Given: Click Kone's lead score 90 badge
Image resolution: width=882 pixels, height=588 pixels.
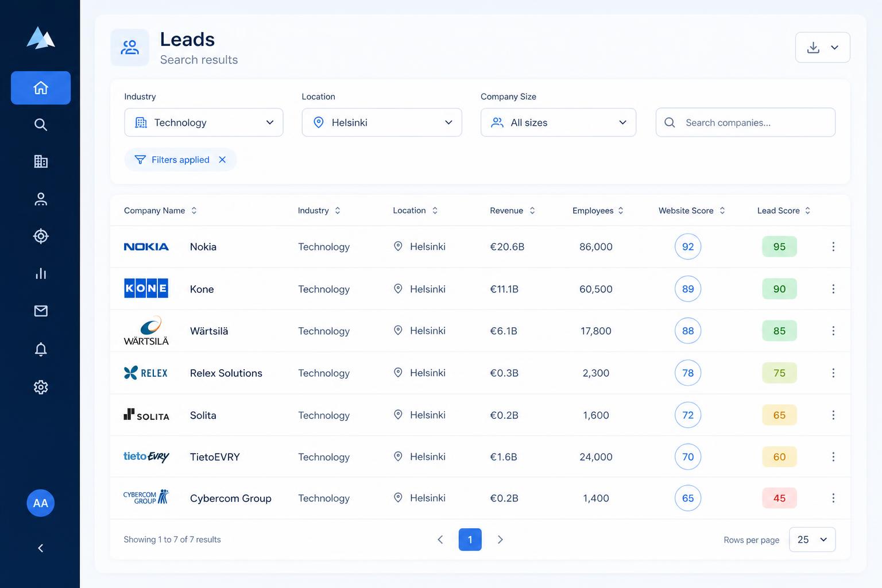Looking at the screenshot, I should (x=779, y=289).
